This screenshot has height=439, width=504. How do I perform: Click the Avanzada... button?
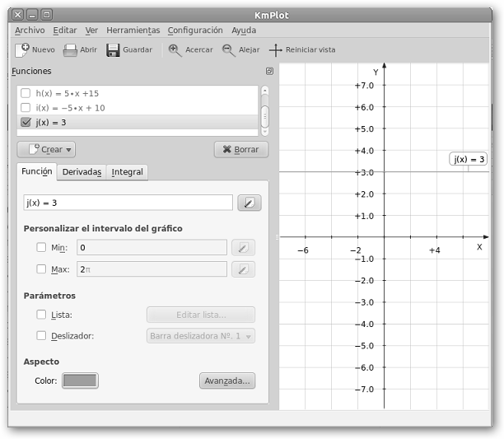226,381
